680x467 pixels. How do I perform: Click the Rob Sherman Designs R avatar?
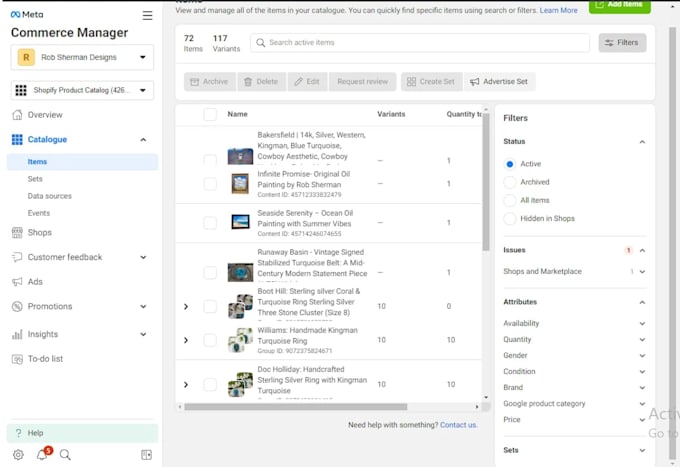point(26,57)
